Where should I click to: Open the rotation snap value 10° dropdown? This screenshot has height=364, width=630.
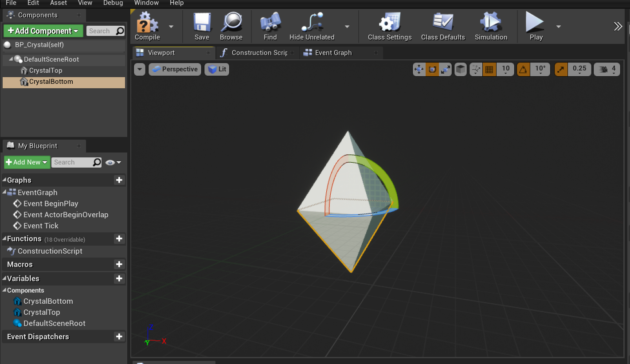[x=540, y=69]
